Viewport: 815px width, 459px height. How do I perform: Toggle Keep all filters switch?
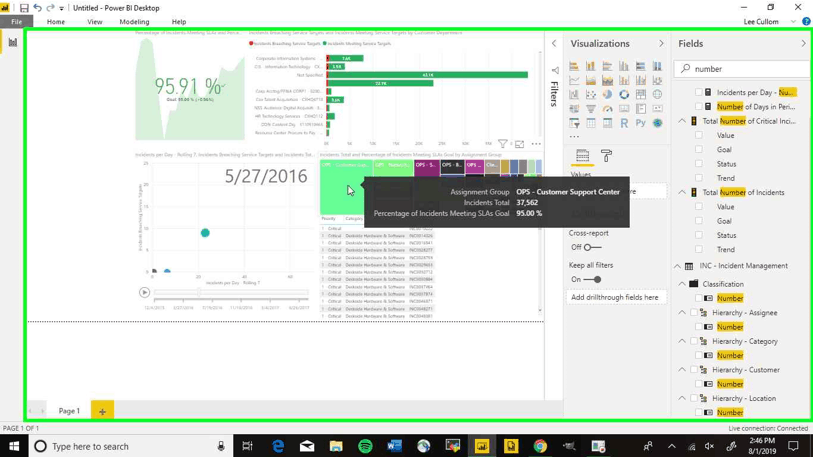pyautogui.click(x=592, y=280)
